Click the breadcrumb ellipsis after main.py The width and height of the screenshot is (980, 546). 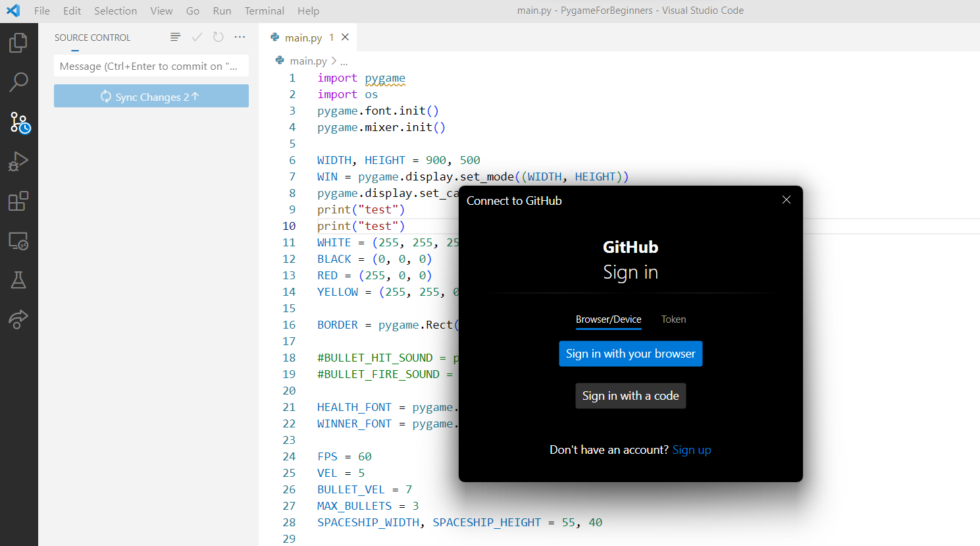(344, 61)
